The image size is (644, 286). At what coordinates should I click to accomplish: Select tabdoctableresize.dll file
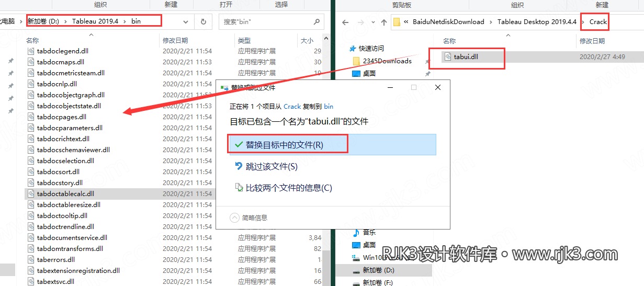click(x=69, y=204)
